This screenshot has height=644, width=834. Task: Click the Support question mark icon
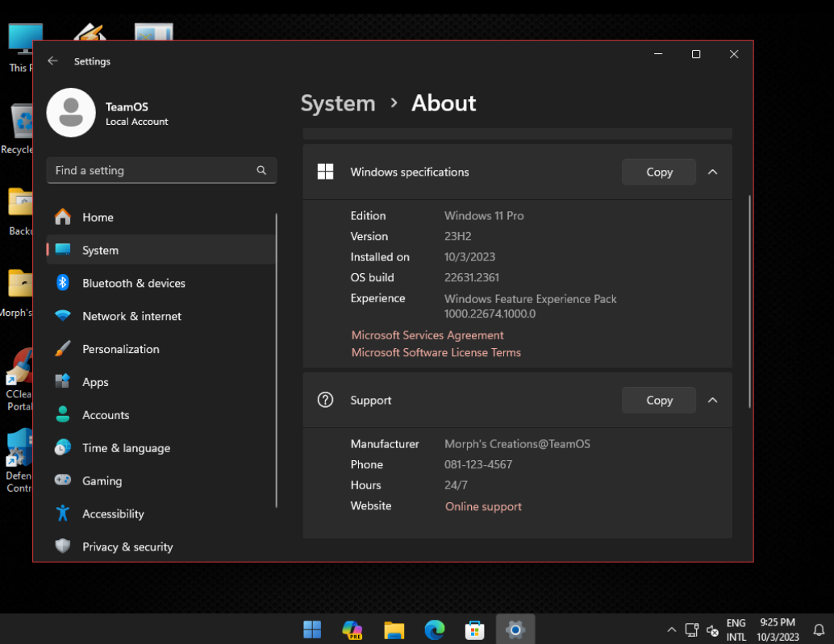pos(325,400)
